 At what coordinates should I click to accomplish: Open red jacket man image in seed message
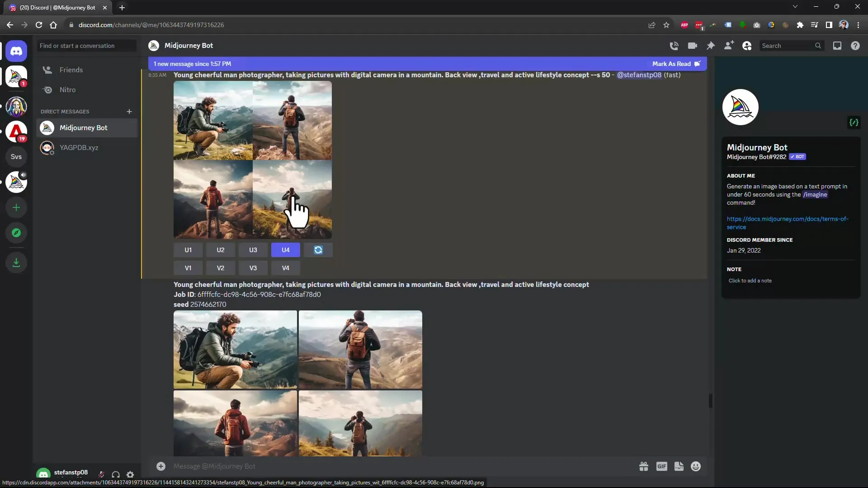(235, 423)
